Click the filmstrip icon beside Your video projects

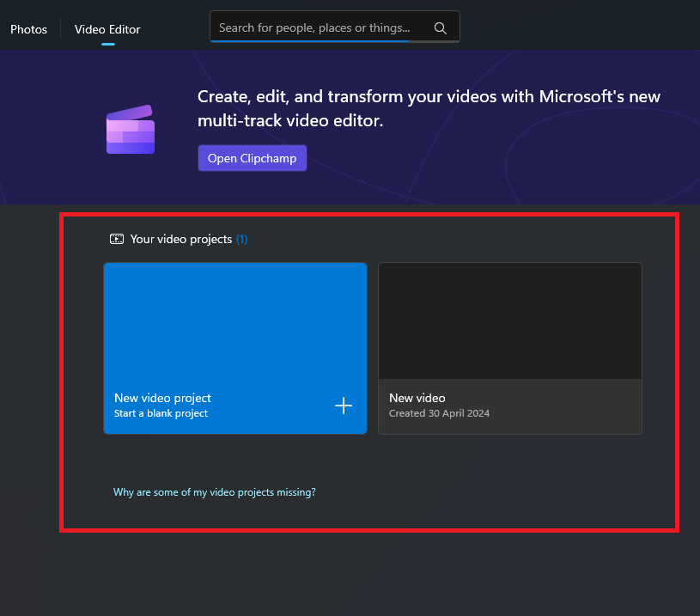click(116, 239)
